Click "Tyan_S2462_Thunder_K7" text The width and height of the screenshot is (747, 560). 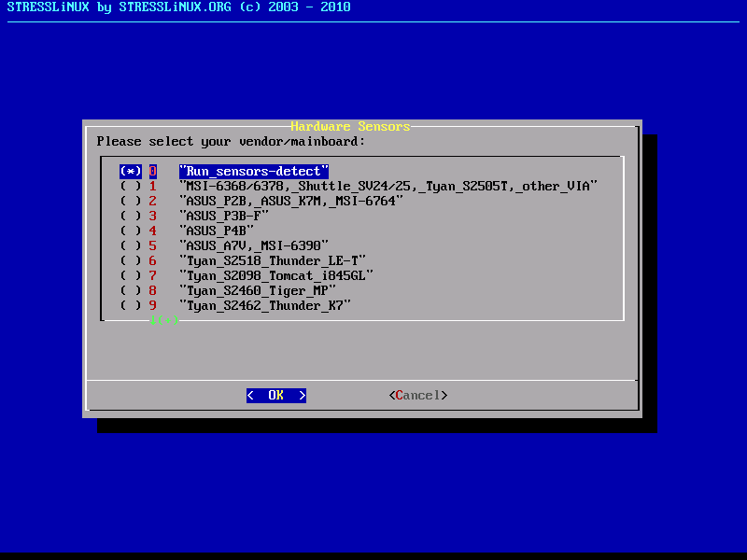pyautogui.click(x=265, y=306)
